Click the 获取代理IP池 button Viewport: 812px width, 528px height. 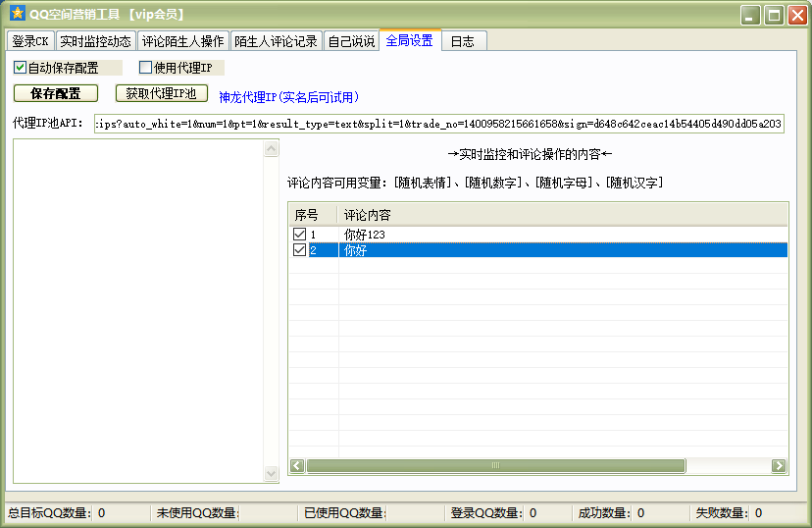(161, 93)
